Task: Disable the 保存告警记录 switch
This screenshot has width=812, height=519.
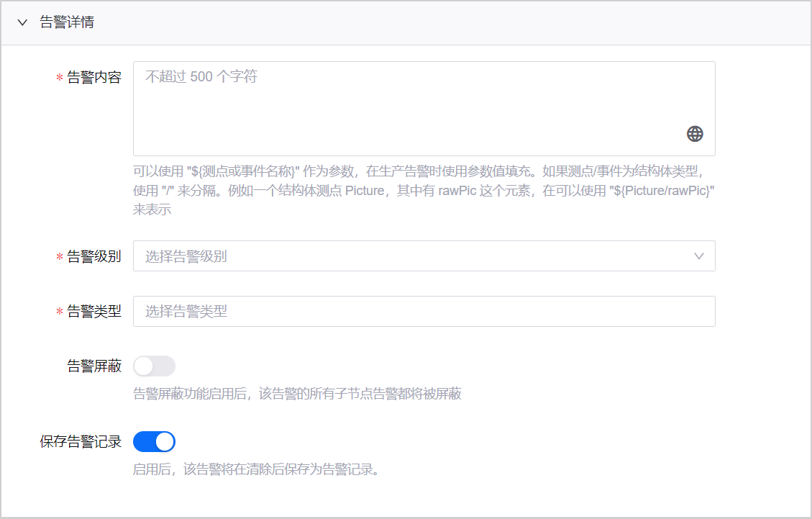Action: 154,441
